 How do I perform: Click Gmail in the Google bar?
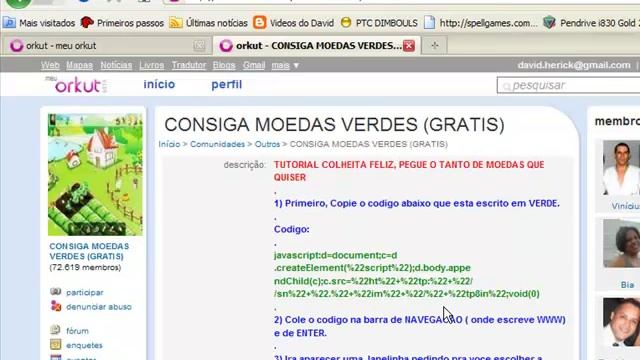(x=254, y=65)
